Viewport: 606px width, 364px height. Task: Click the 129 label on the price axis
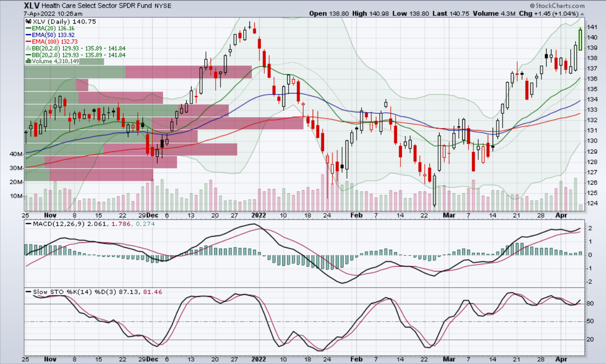point(592,151)
